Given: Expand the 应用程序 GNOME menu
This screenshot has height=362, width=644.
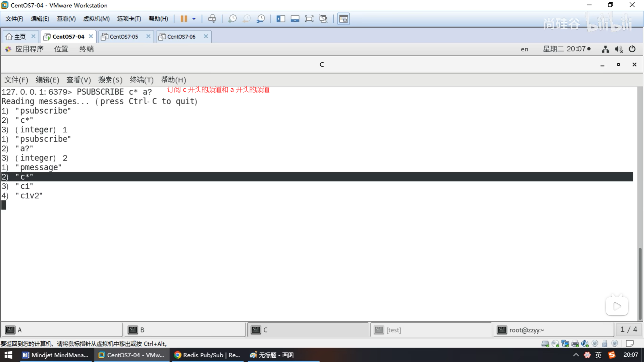Looking at the screenshot, I should coord(29,49).
